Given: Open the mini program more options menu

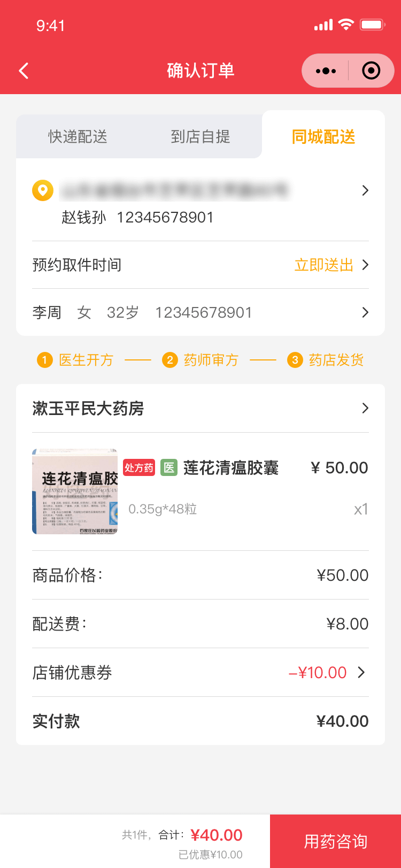Looking at the screenshot, I should tap(326, 71).
